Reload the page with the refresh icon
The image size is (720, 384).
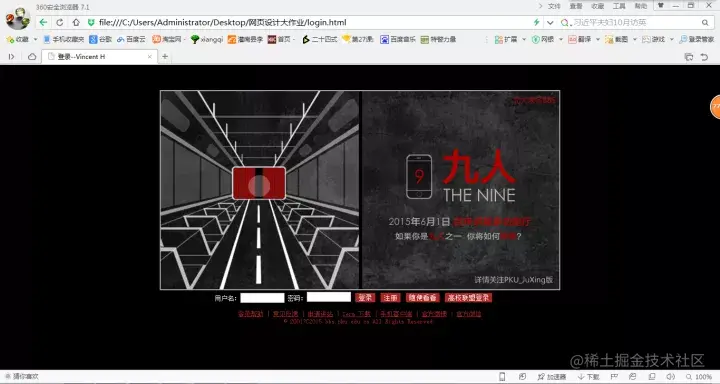point(60,22)
